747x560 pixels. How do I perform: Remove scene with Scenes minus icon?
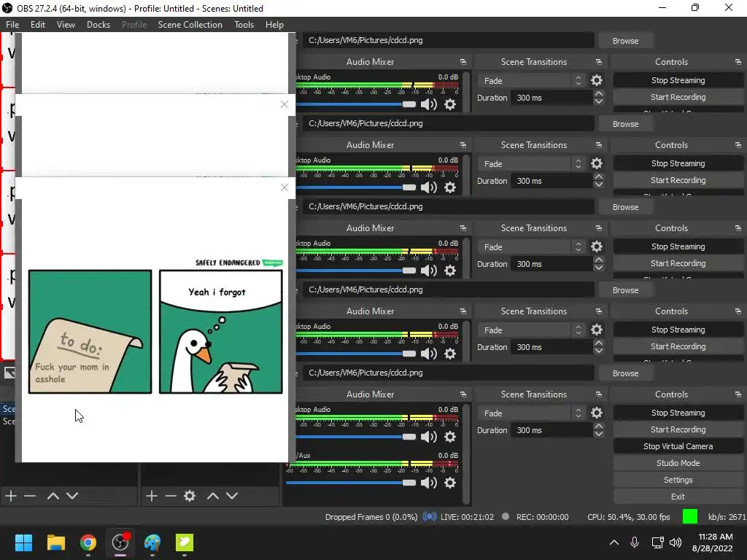tap(30, 496)
